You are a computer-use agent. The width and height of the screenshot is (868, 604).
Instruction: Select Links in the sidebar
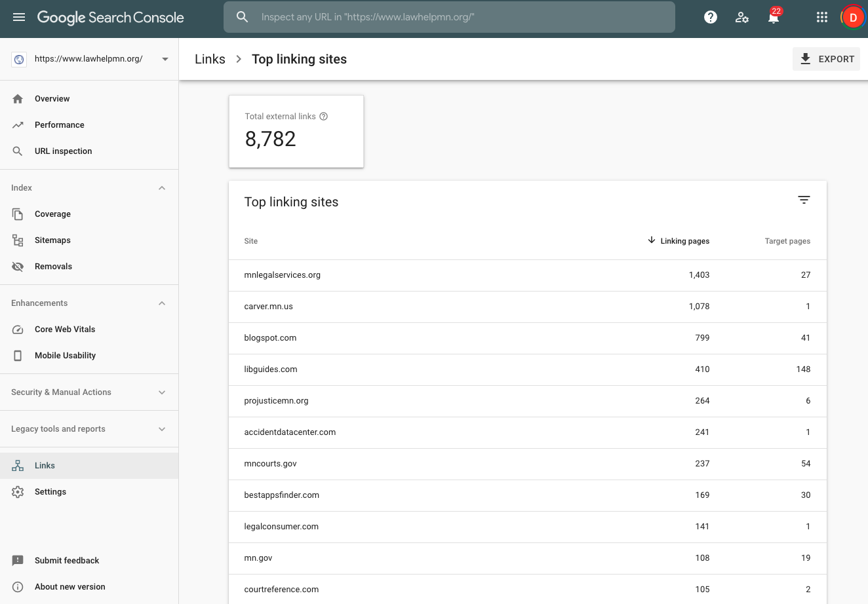tap(89, 466)
